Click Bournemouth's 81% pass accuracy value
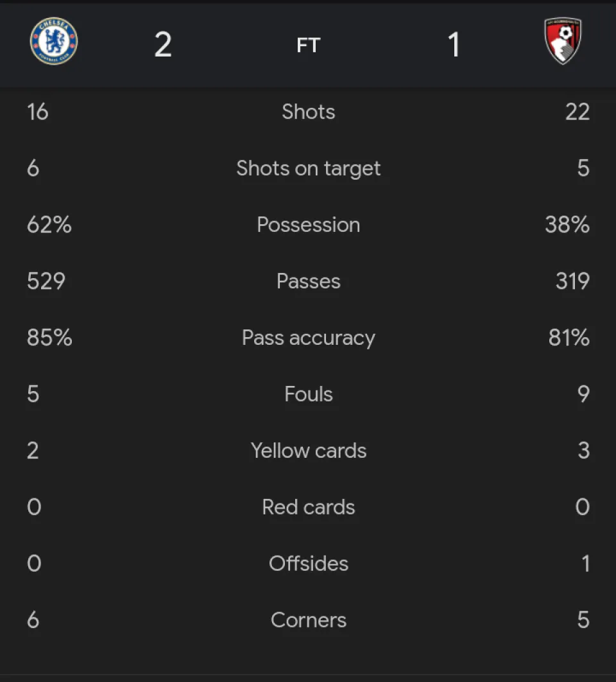The image size is (616, 682). [x=569, y=338]
